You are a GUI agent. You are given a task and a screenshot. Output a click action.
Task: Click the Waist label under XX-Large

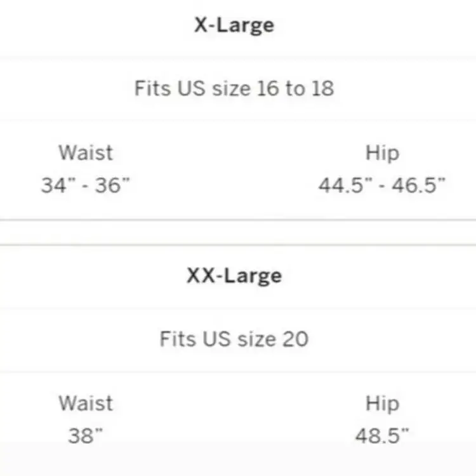coord(86,404)
